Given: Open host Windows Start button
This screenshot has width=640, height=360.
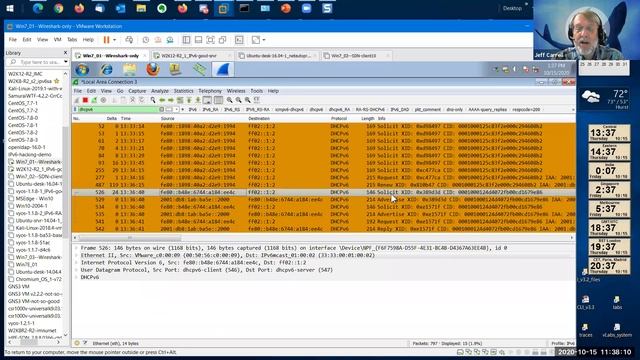Looking at the screenshot, I should point(10,8).
